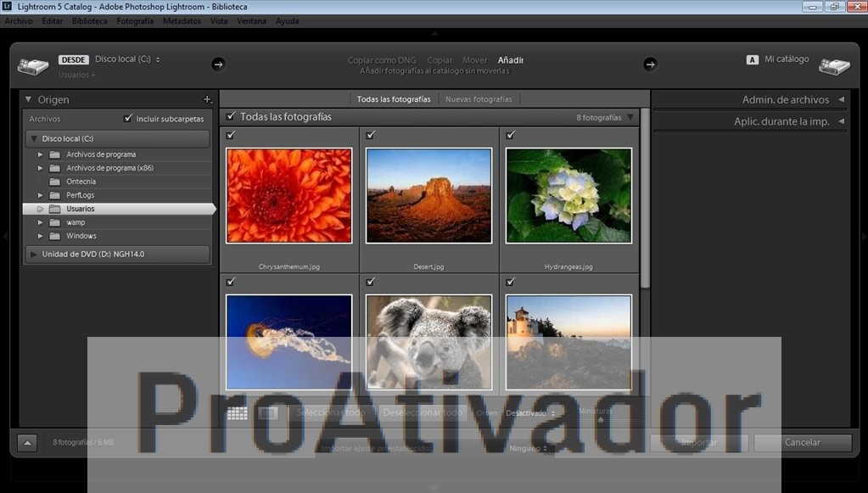The width and height of the screenshot is (868, 493).
Task: Click the source device icon top left
Action: 33,65
